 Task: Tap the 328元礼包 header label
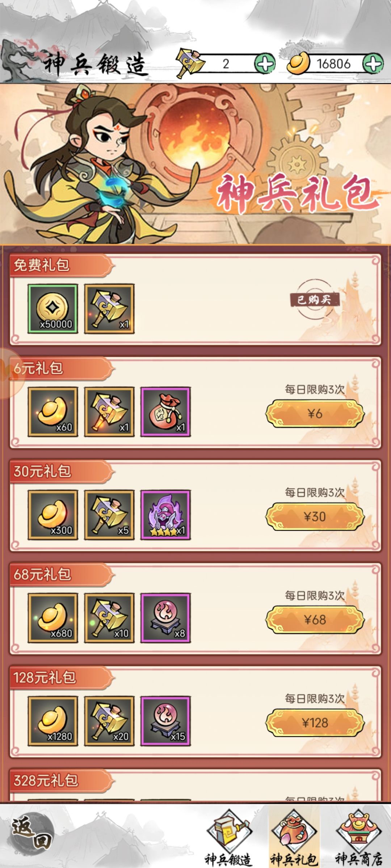(x=46, y=780)
